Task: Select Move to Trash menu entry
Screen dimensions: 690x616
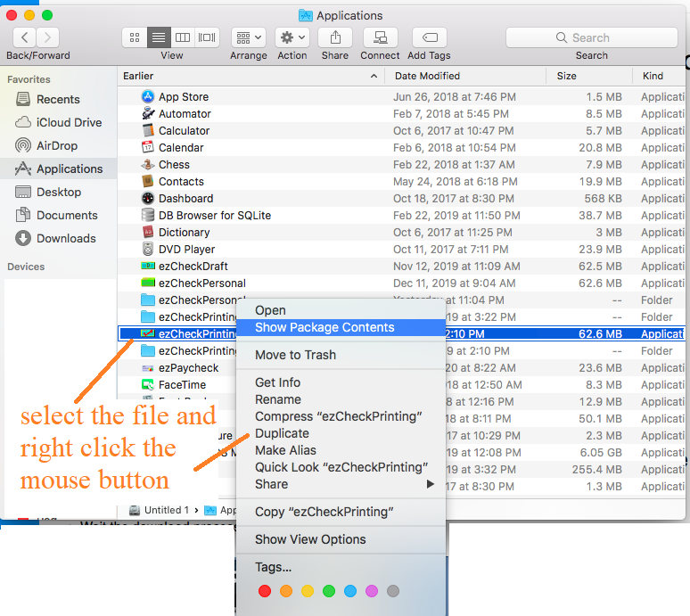Action: 295,355
